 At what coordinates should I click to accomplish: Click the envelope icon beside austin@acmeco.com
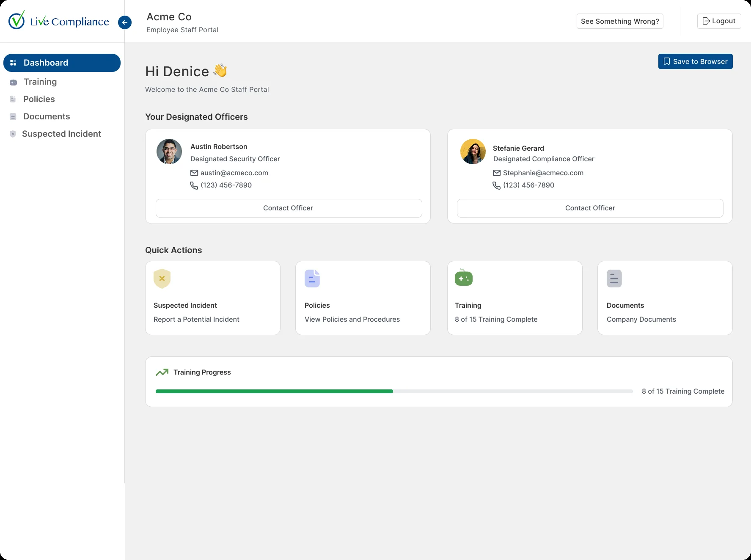pos(194,173)
